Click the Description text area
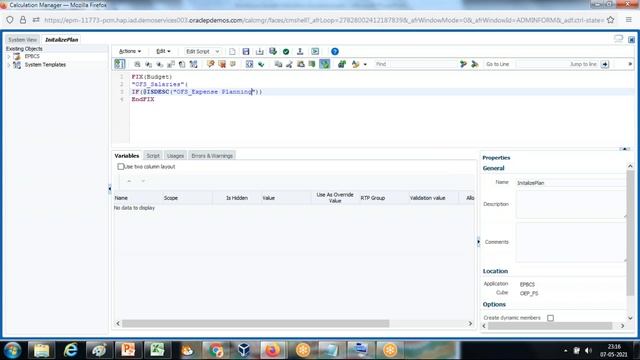The image size is (640, 360). pyautogui.click(x=571, y=204)
